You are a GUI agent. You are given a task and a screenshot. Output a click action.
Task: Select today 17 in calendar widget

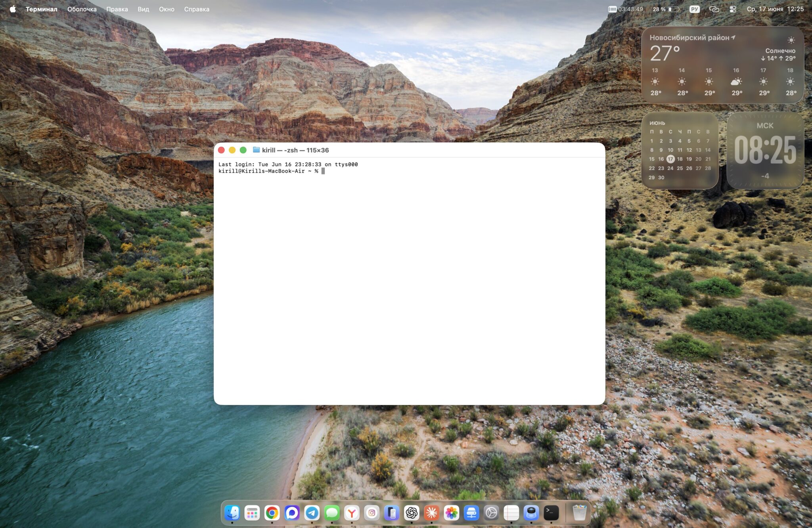coord(670,159)
